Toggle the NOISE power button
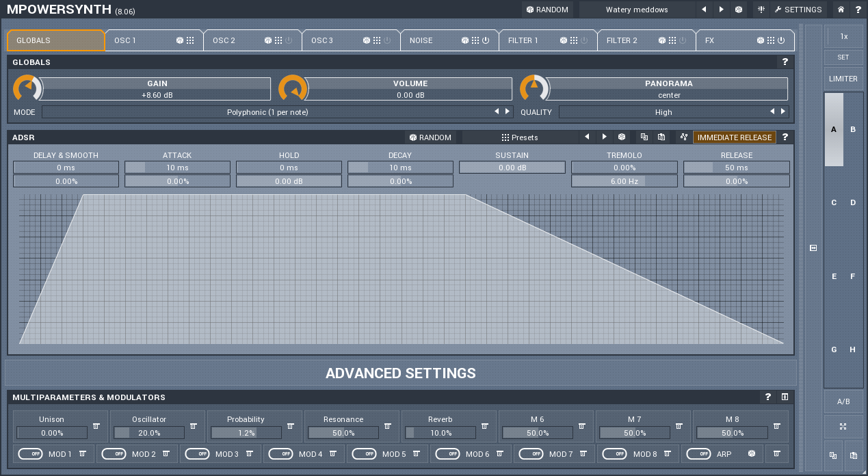 point(486,40)
